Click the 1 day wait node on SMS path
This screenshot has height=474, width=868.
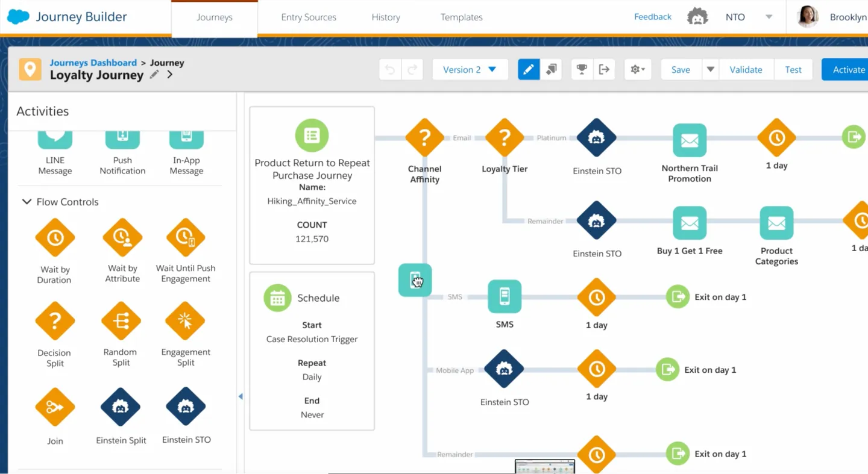coord(597,298)
